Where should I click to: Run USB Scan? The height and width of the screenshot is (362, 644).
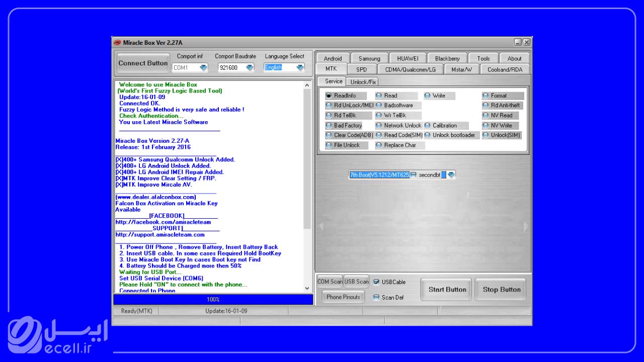point(356,282)
